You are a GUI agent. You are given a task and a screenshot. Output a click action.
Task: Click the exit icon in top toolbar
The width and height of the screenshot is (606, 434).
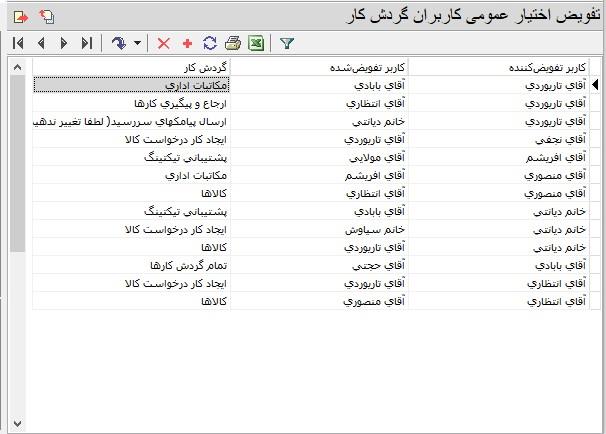[20, 16]
